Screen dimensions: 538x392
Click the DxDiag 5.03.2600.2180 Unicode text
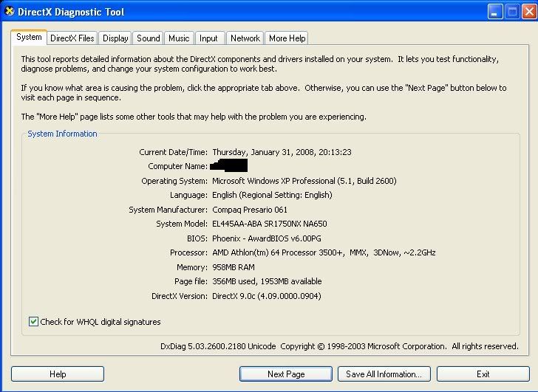[x=218, y=346]
